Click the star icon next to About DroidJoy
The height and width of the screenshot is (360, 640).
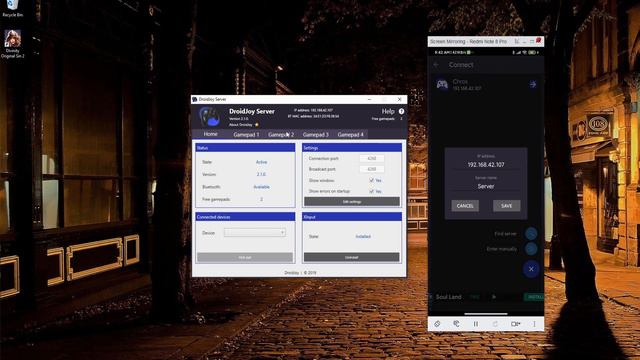[257, 124]
